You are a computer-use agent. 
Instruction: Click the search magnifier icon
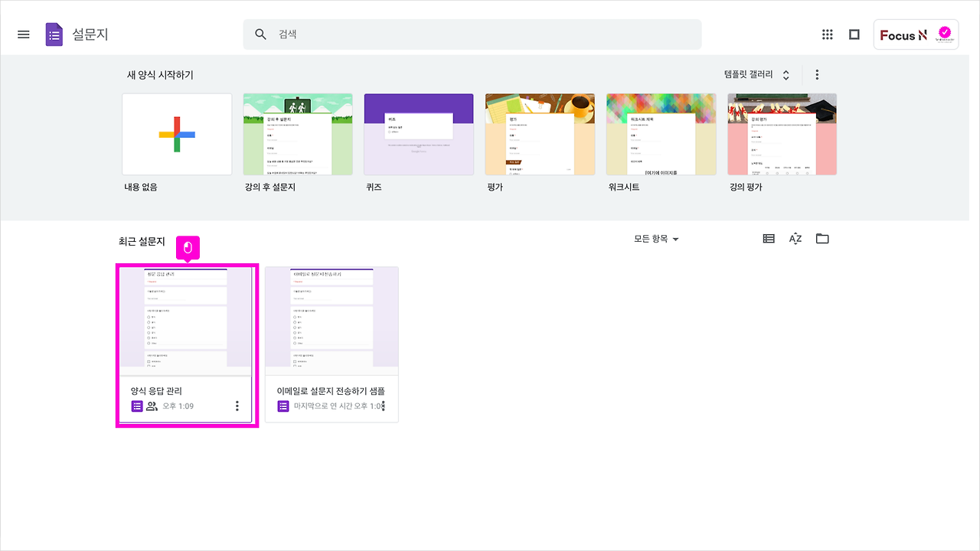(x=260, y=34)
